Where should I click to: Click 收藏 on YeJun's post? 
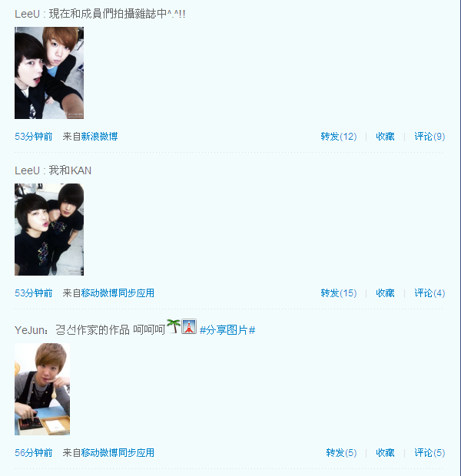(385, 453)
